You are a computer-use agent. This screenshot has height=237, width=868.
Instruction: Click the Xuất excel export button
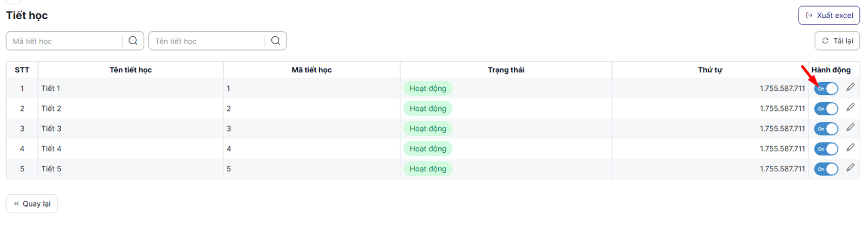[x=829, y=15]
